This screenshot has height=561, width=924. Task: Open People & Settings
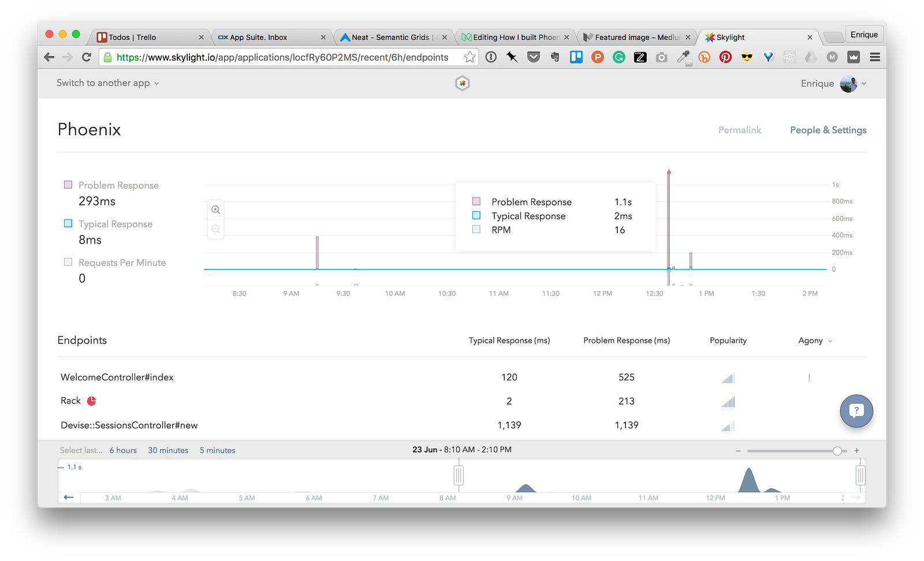[x=828, y=130]
